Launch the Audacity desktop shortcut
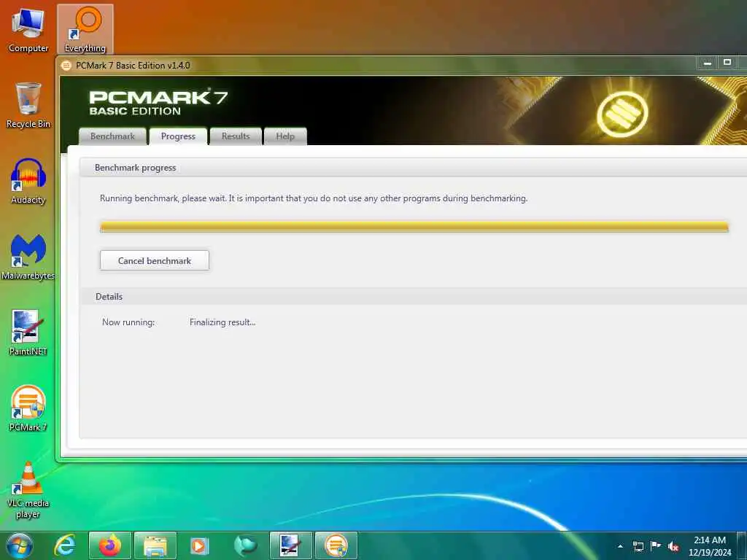The height and width of the screenshot is (560, 747). click(x=28, y=182)
